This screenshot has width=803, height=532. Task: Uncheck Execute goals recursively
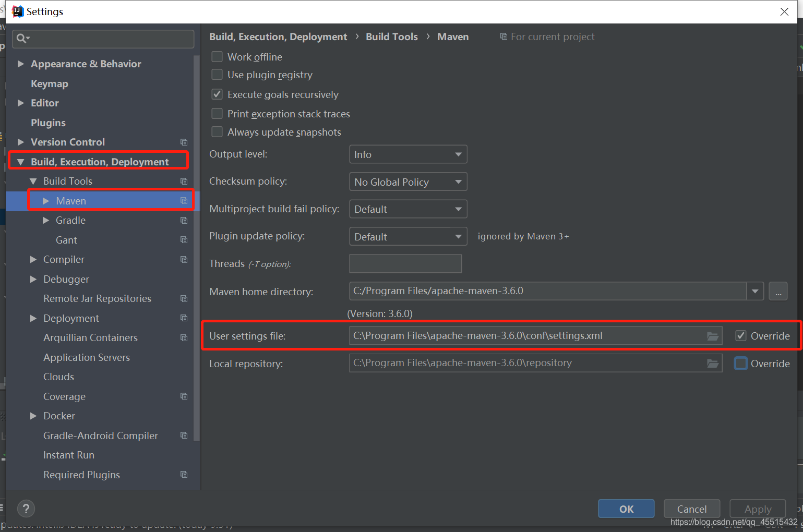click(217, 94)
